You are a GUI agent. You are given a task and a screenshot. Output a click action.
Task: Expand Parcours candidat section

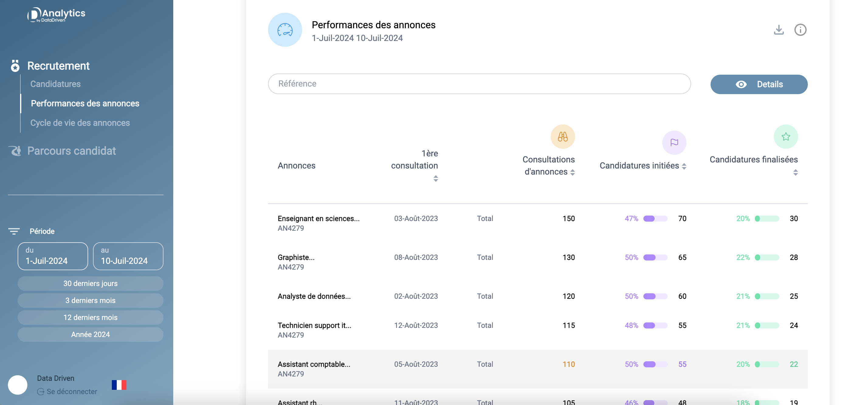(x=71, y=151)
